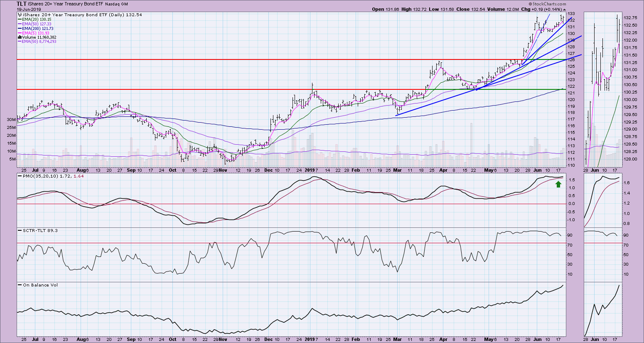The height and width of the screenshot is (343, 644).
Task: Open the zoomed PMO thumbnail panel at right
Action: point(603,200)
